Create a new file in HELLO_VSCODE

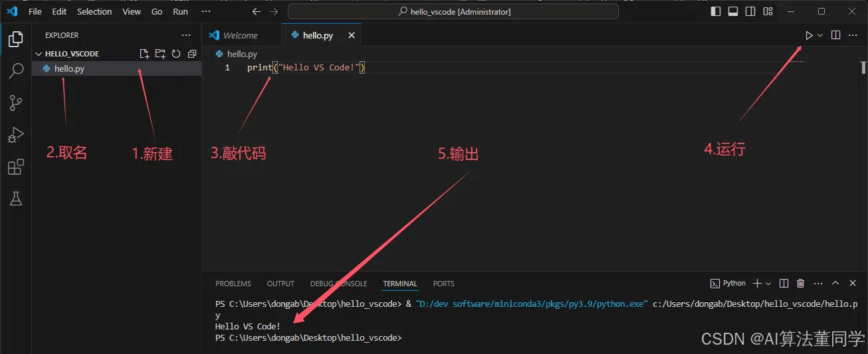point(144,54)
